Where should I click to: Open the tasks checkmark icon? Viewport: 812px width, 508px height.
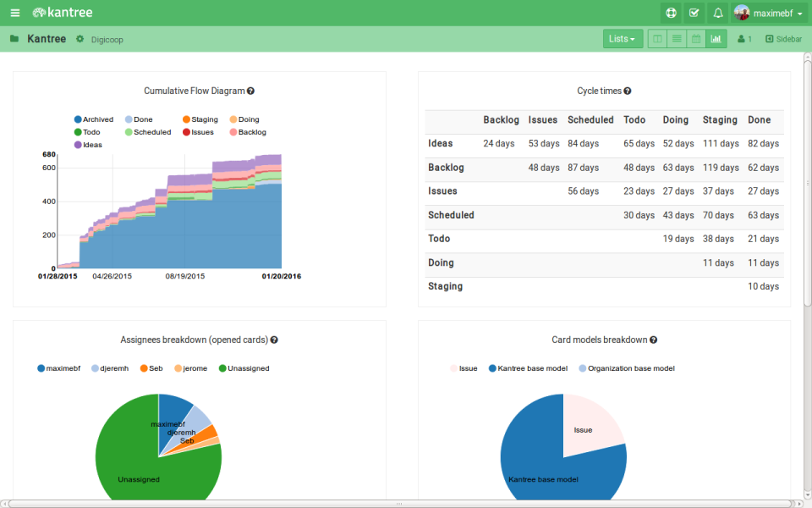point(694,13)
